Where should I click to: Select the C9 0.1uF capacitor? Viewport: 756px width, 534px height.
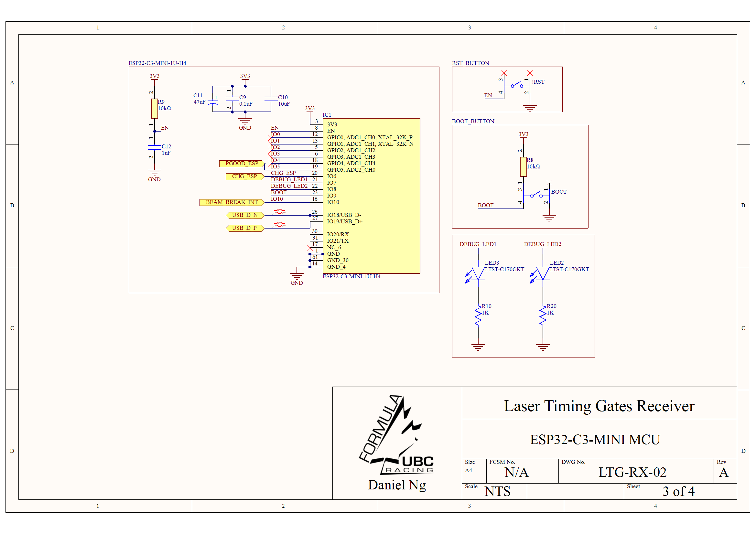point(232,99)
